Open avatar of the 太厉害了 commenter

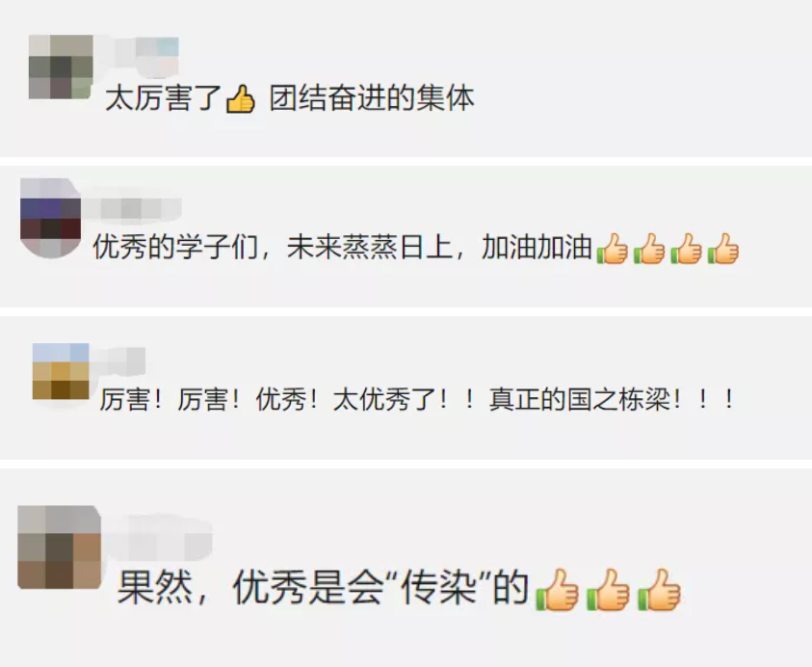coord(61,67)
